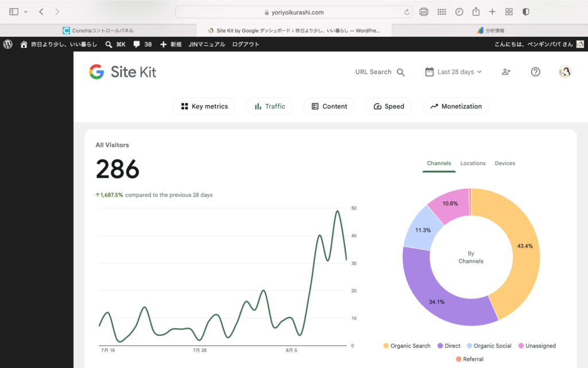Click the Share icon in Safari toolbar
588x368 pixels.
point(476,11)
